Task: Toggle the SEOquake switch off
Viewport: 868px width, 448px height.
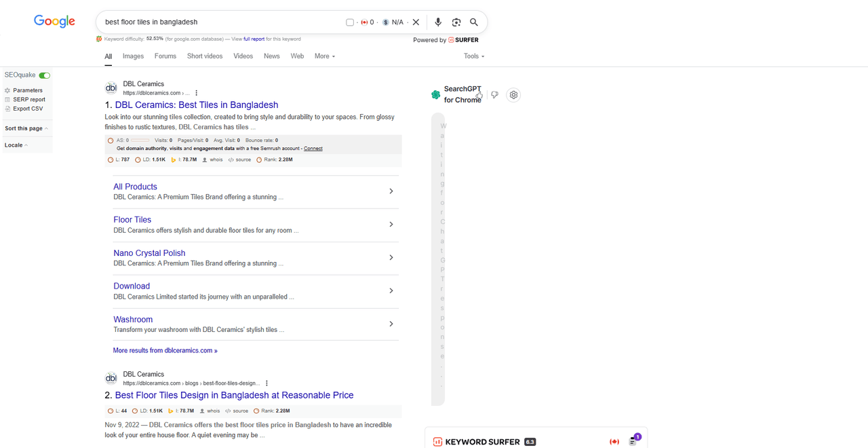Action: click(x=45, y=75)
